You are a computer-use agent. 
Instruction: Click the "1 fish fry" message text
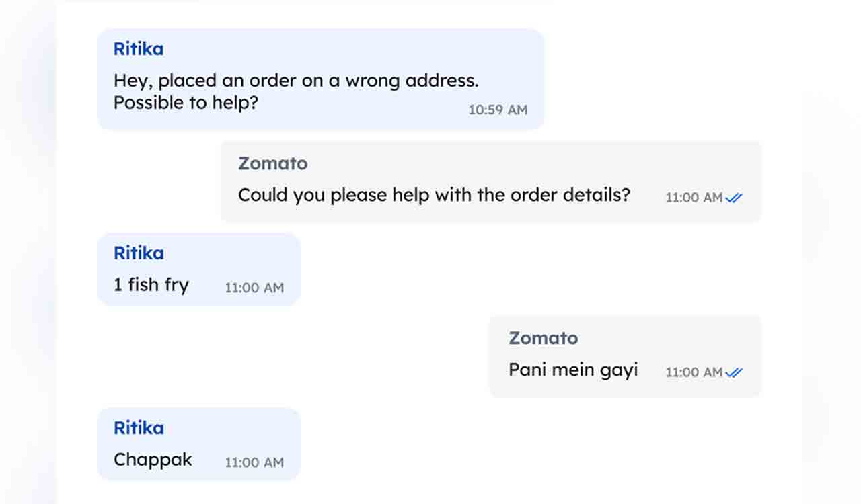pos(151,285)
